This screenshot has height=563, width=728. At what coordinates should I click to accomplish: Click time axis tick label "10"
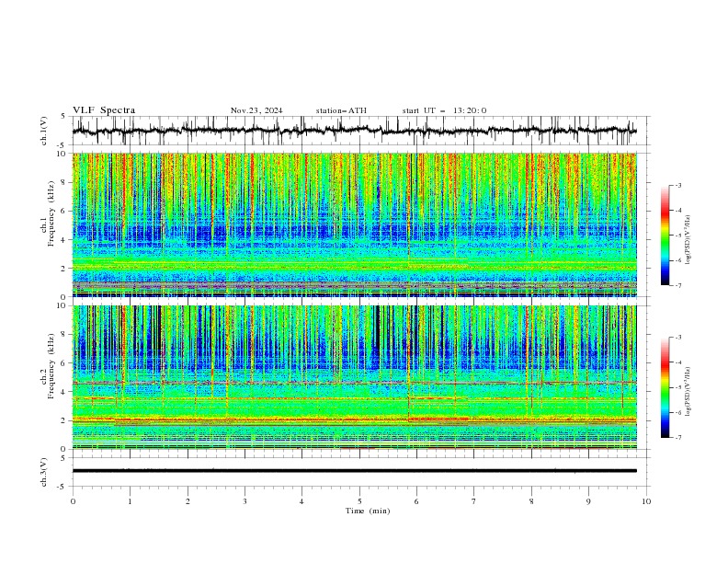(646, 501)
